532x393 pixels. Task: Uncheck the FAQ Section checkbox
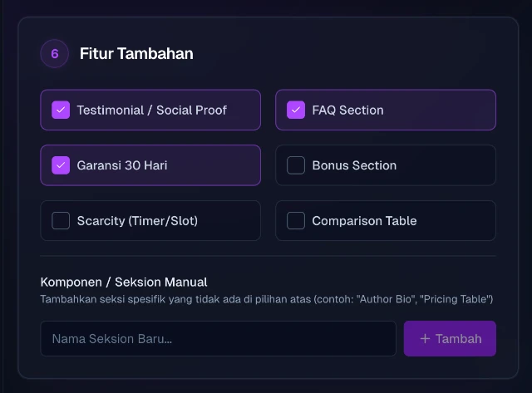[296, 110]
